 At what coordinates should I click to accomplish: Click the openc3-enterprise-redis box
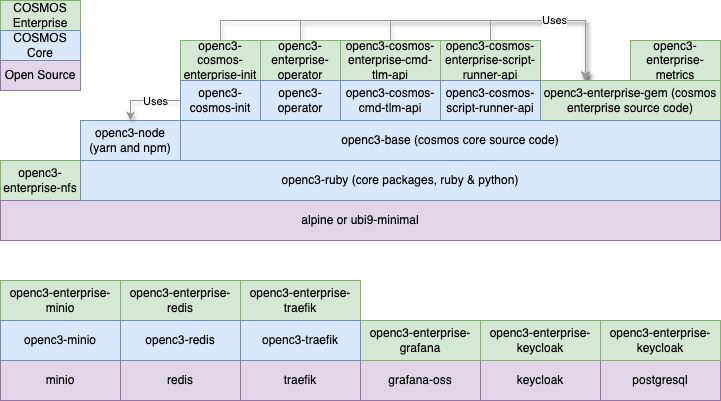click(x=180, y=300)
